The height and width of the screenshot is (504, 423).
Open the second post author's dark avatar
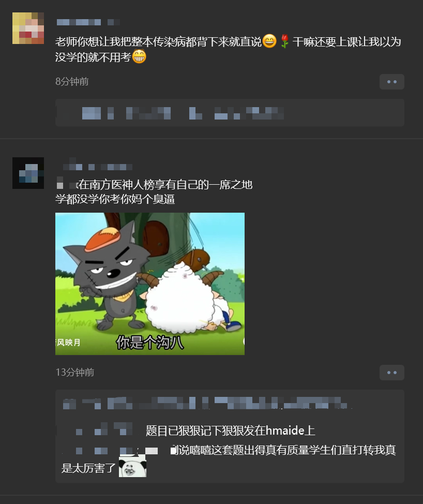point(28,173)
